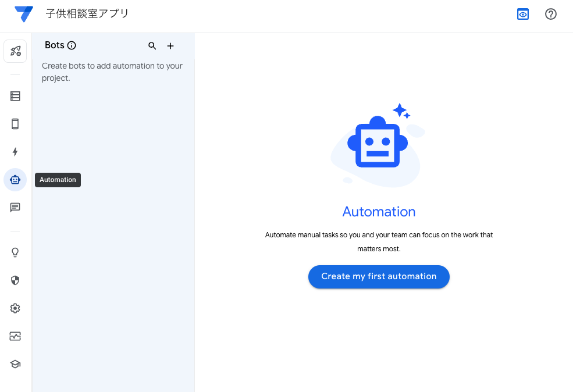Open the Chat messages icon
The image size is (573, 392).
(15, 208)
